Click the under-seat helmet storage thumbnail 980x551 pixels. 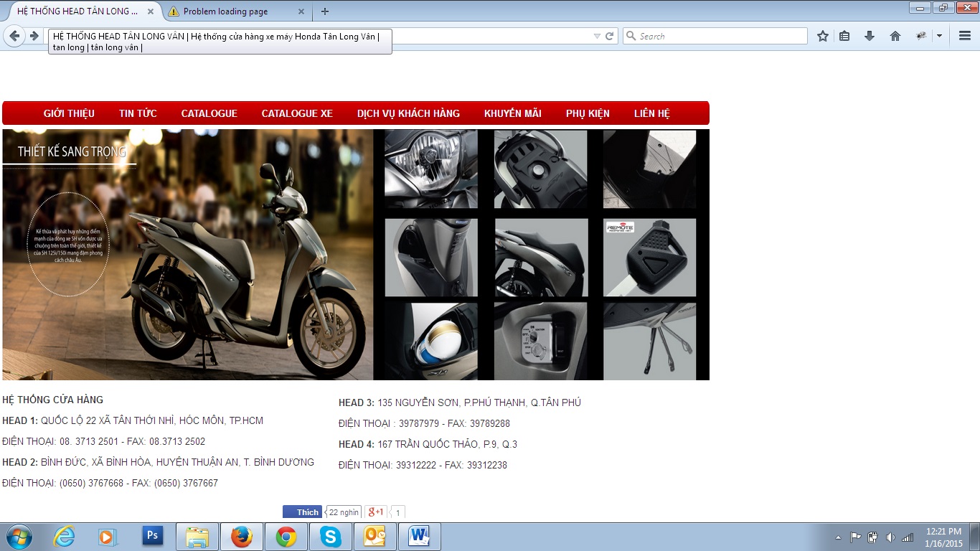(431, 341)
